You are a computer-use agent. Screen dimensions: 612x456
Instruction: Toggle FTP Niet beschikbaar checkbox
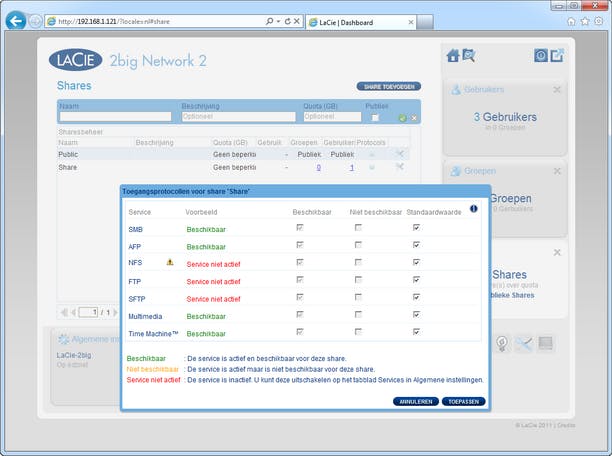coord(358,280)
